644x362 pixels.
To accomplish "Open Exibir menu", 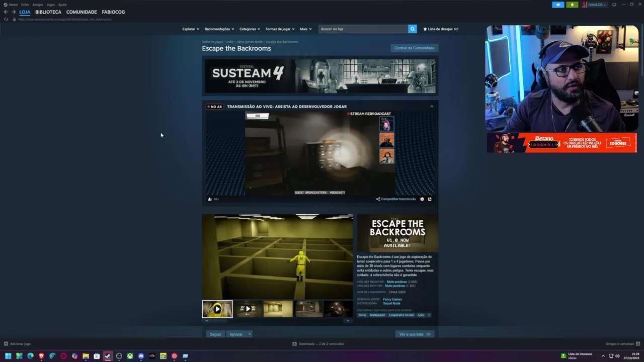I will click(x=25, y=5).
